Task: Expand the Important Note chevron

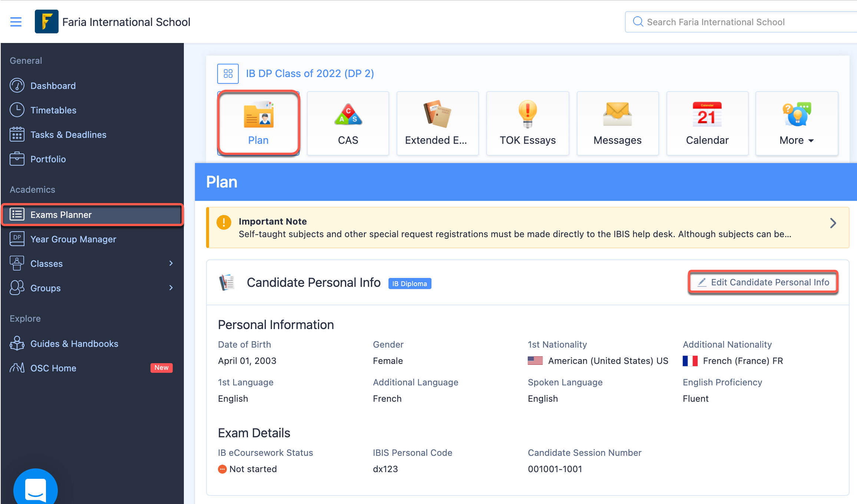Action: (833, 223)
